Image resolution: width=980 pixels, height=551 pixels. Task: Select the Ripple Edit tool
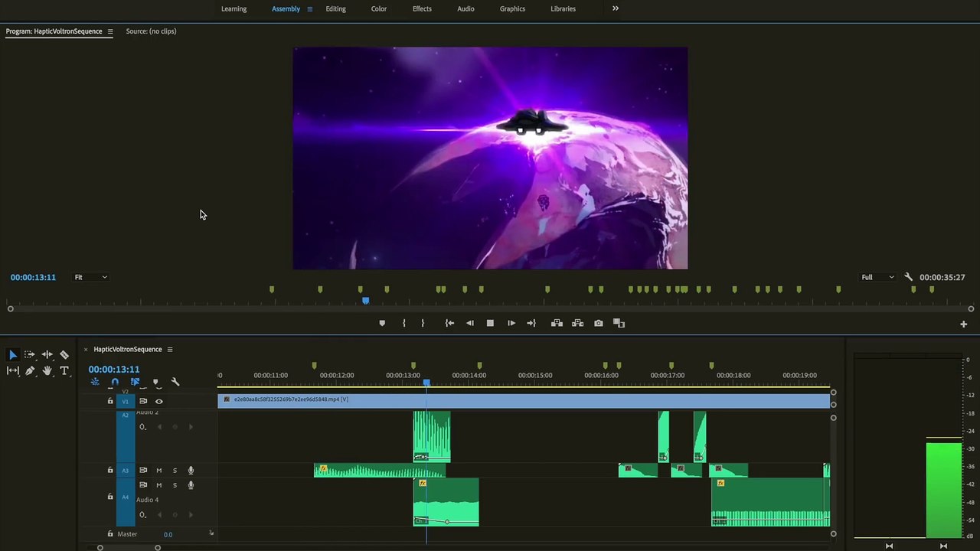pyautogui.click(x=47, y=355)
